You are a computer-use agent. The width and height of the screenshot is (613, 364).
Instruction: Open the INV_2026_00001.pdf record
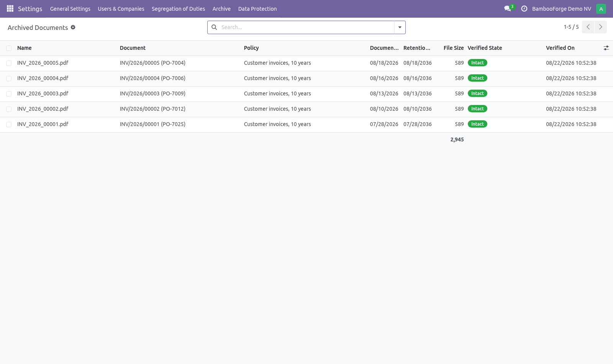tap(43, 124)
